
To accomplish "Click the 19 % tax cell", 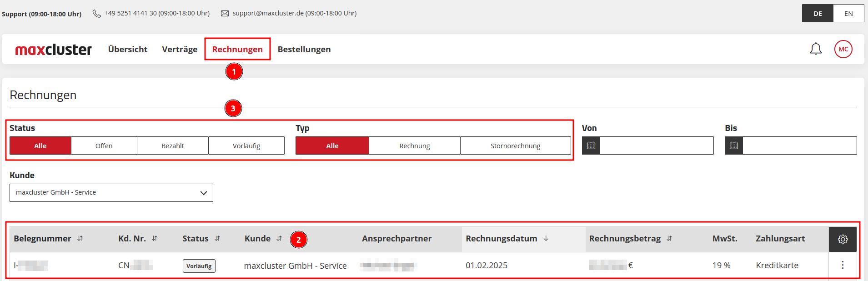I will (722, 265).
